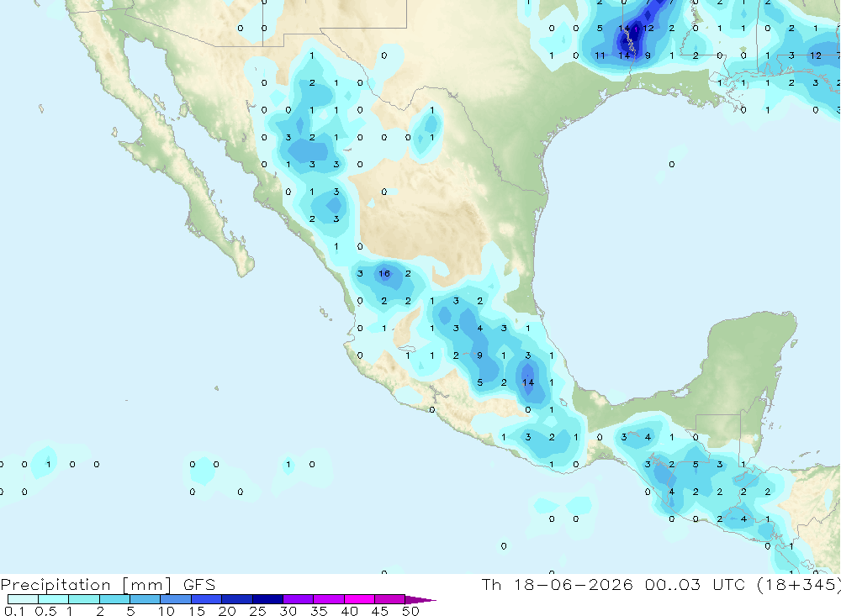Click the 'Precipitation [mm]' title text
The height and width of the screenshot is (616, 841).
click(x=86, y=584)
